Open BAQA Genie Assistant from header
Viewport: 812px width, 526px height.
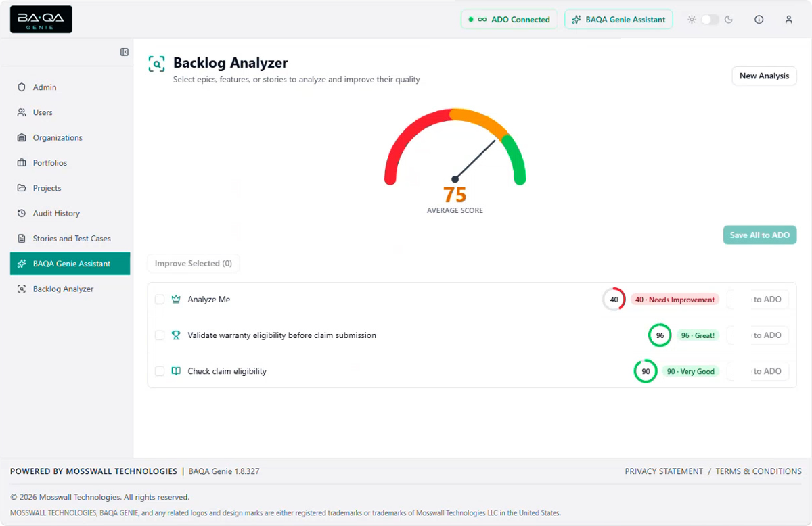click(618, 20)
